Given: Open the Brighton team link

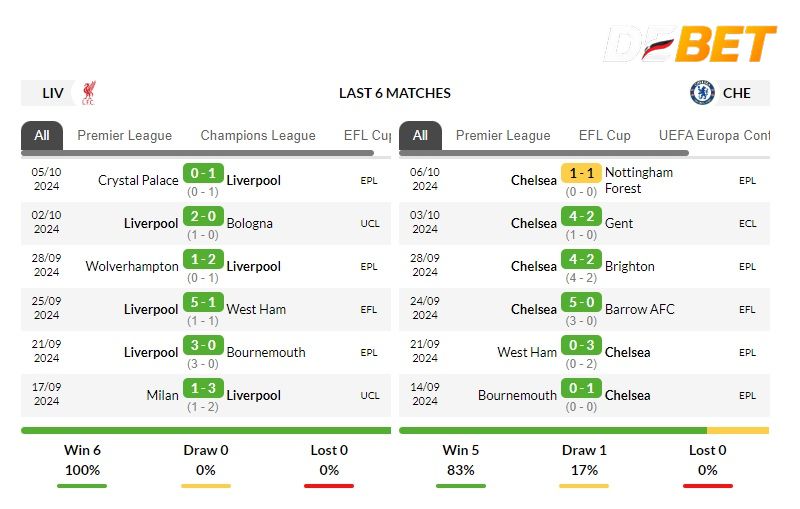Looking at the screenshot, I should point(630,266).
